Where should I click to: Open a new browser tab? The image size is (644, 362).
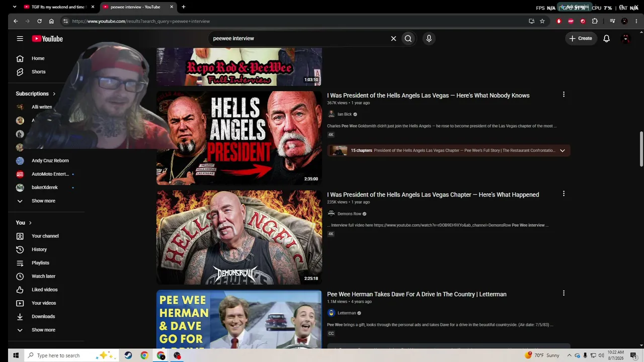183,7
